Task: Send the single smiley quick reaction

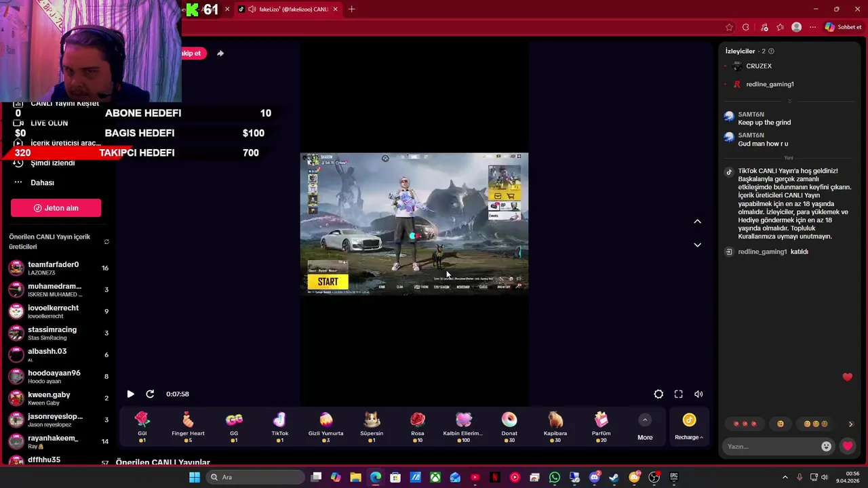Action: coord(781,424)
